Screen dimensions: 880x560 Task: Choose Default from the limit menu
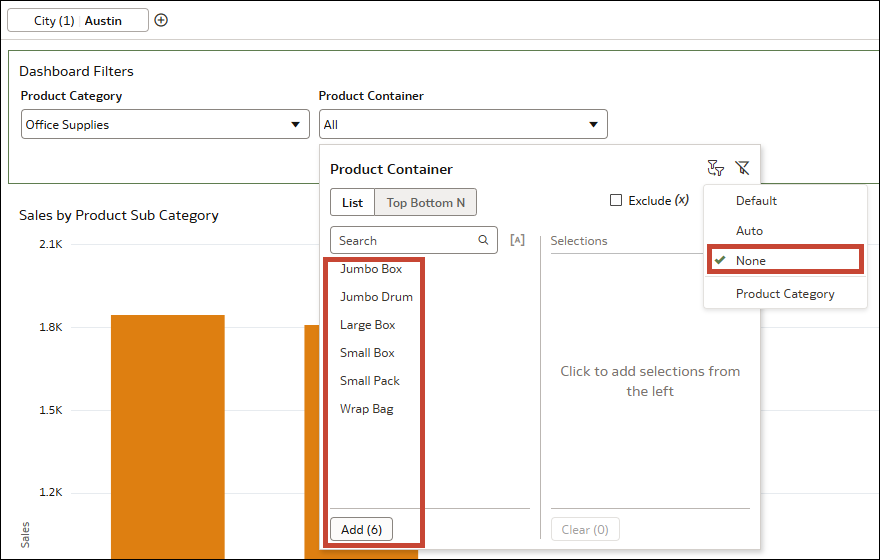pyautogui.click(x=756, y=201)
